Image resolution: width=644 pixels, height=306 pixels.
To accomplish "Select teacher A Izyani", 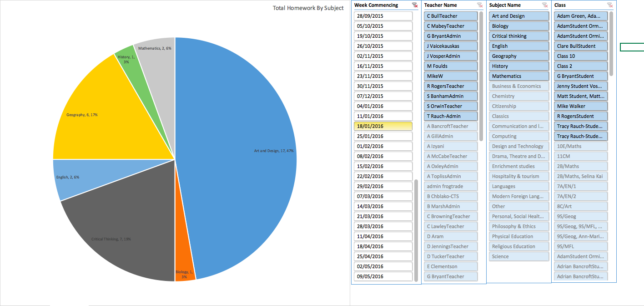I will (x=451, y=146).
